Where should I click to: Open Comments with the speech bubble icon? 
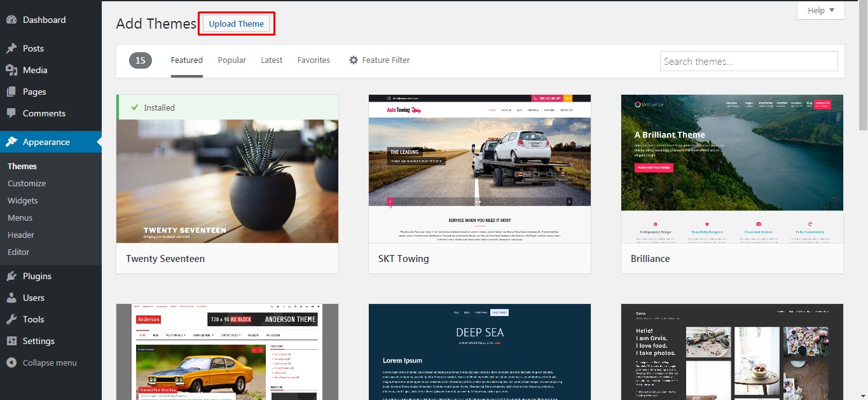click(x=13, y=113)
